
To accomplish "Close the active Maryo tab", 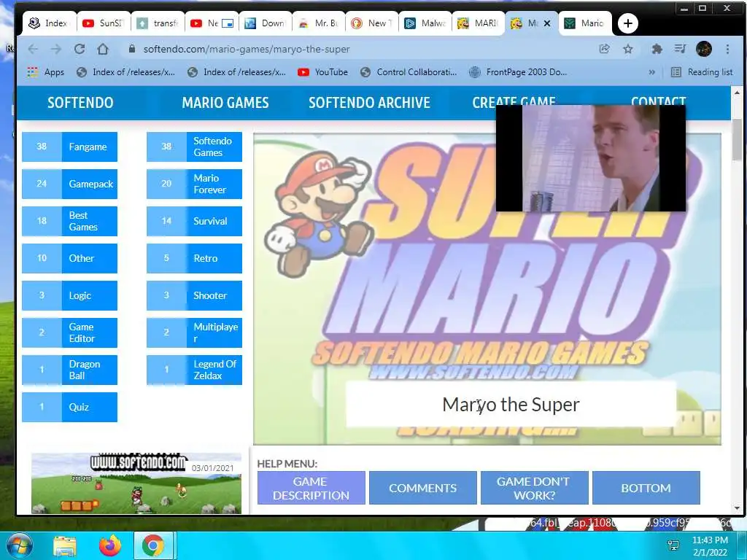I will [x=547, y=23].
